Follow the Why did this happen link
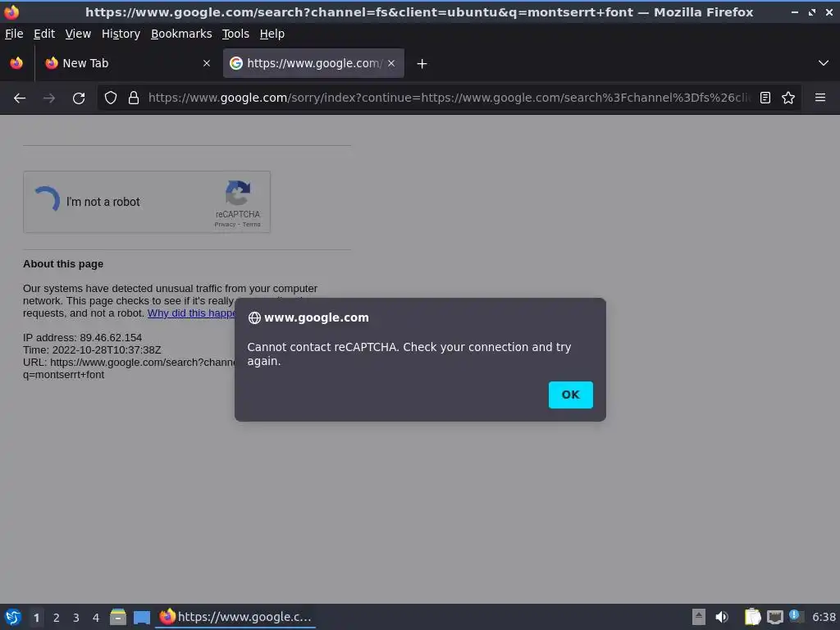Viewport: 840px width, 630px height. coord(191,313)
